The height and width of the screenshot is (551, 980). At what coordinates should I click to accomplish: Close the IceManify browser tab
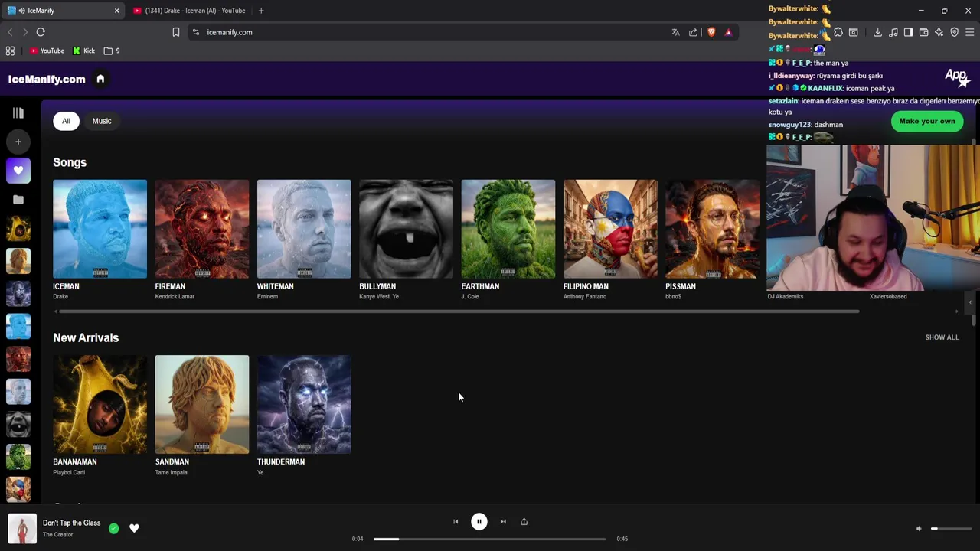click(116, 11)
